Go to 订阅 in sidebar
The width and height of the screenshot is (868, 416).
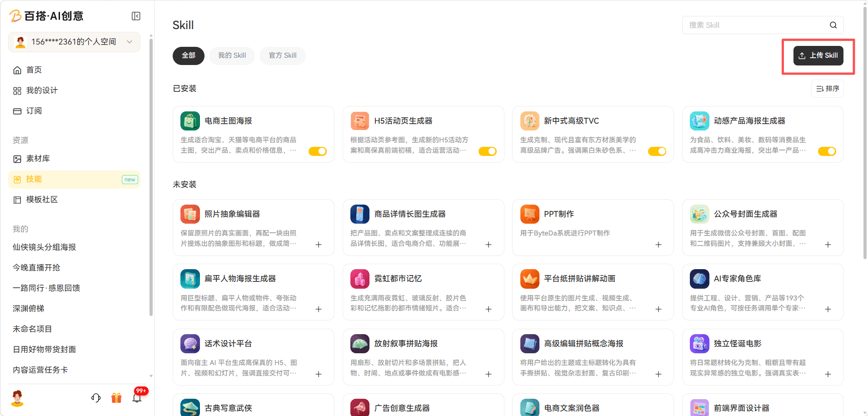pyautogui.click(x=75, y=111)
